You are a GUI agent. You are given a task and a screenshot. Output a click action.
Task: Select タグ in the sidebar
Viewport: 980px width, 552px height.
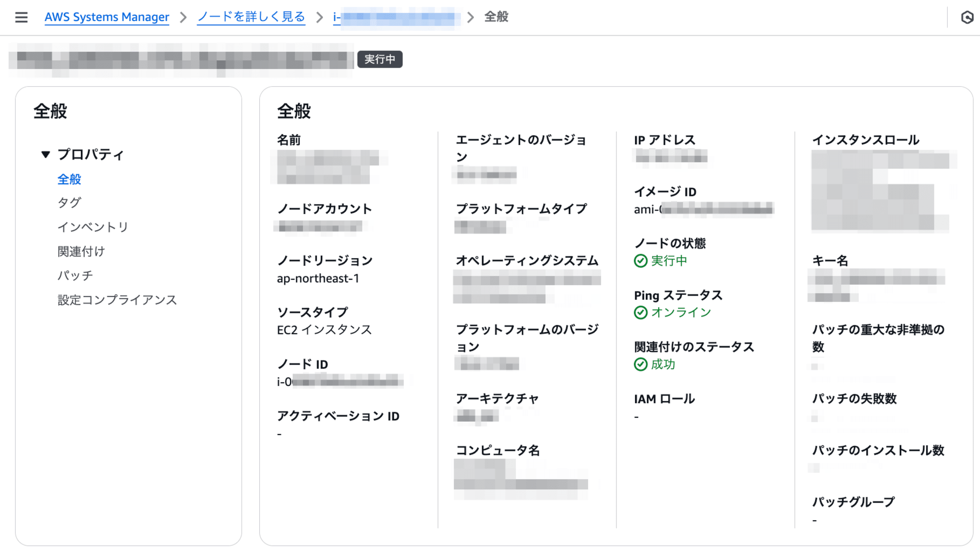69,203
